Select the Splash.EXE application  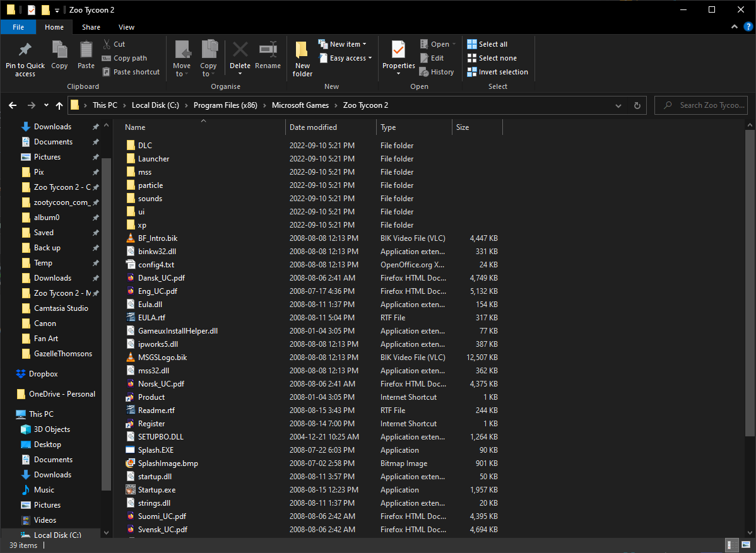click(x=156, y=450)
